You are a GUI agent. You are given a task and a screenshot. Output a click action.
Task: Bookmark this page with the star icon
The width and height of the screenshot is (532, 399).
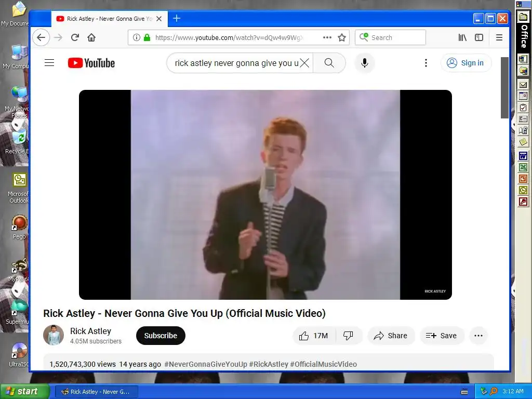(x=342, y=37)
